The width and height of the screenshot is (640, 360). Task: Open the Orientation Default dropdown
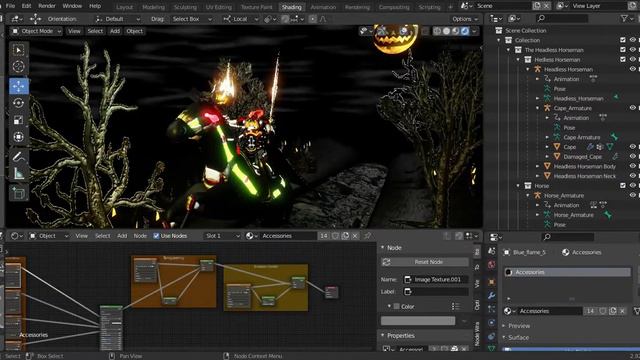click(118, 19)
